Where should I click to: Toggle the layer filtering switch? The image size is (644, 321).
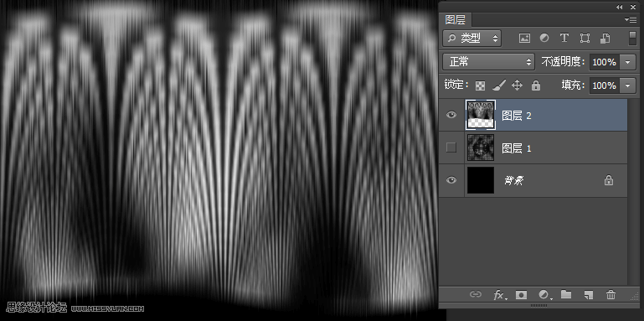[x=632, y=39]
